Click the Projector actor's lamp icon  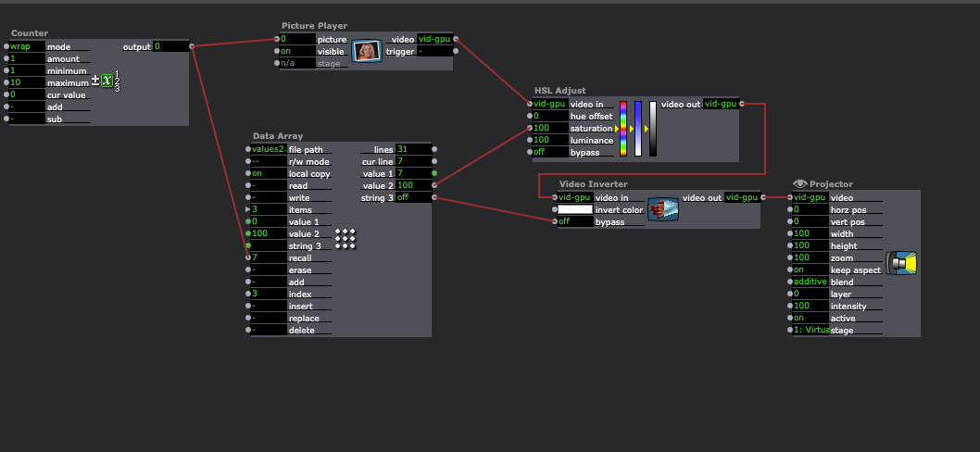point(900,263)
